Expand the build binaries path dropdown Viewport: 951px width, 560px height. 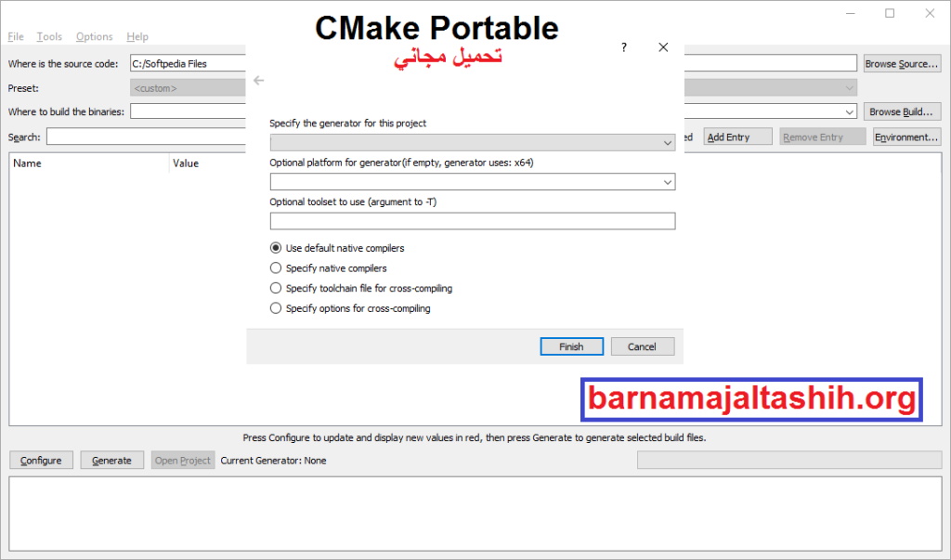coord(849,111)
